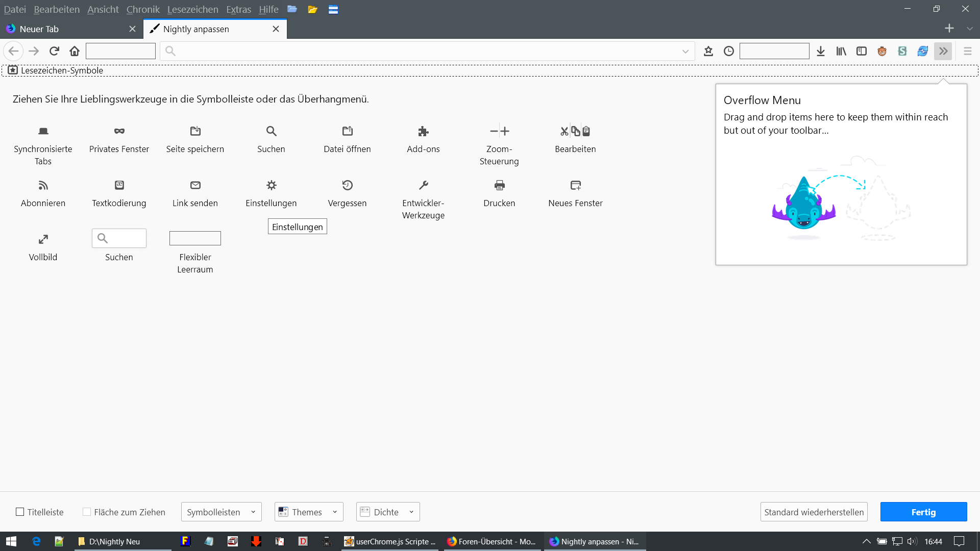Screen dimensions: 980x551
Task: Select the Add-ons puzzle piece icon
Action: 423,131
